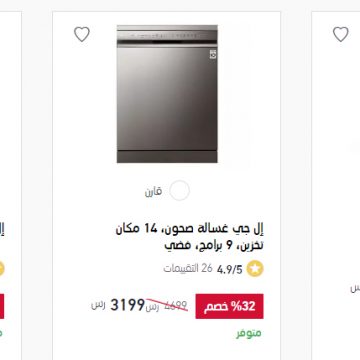Click the red 32% خصم discount badge
This screenshot has width=360, height=360.
click(229, 306)
